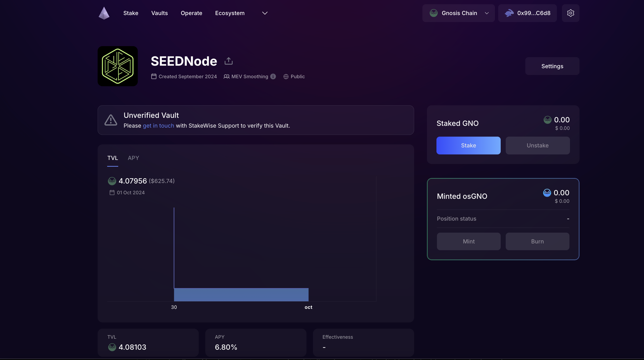Open the gear settings icon
Viewport: 644px width, 360px height.
(x=570, y=13)
